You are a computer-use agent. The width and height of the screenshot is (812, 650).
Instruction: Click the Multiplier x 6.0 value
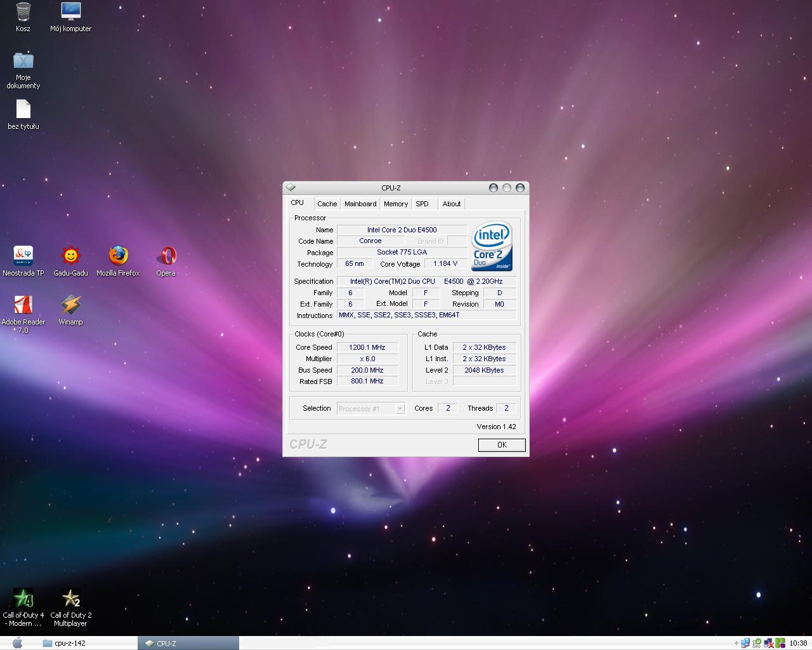point(367,359)
